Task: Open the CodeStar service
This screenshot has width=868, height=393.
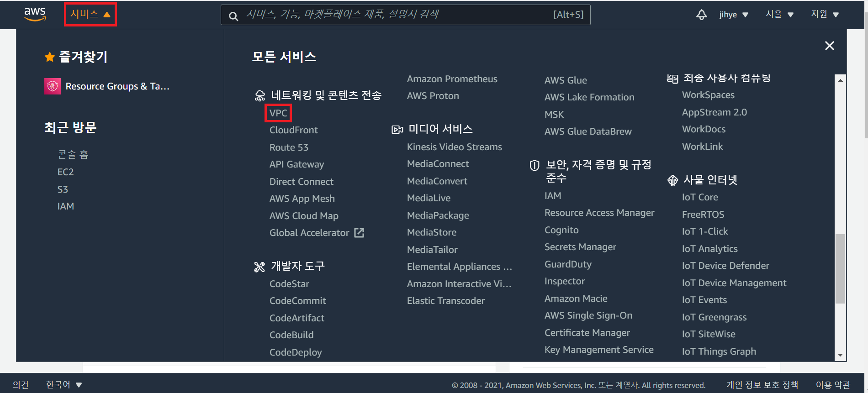Action: click(x=289, y=284)
